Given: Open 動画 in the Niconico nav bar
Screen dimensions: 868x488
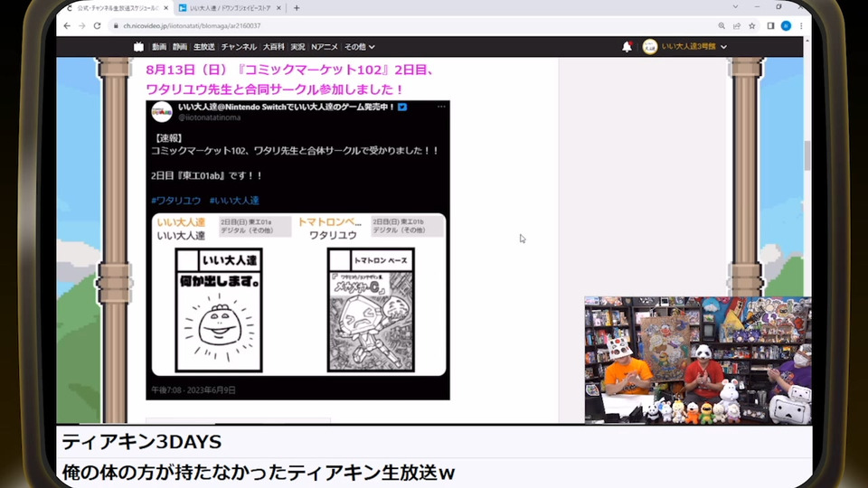Looking at the screenshot, I should (159, 47).
